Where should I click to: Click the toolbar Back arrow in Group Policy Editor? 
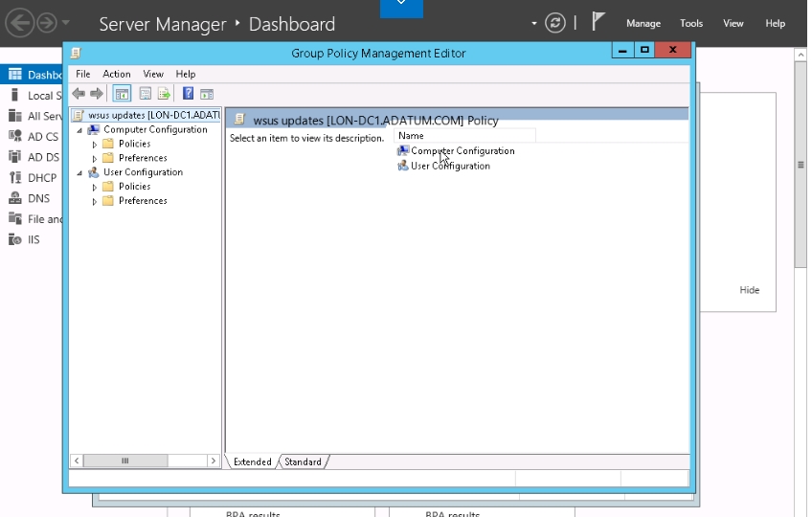coord(79,94)
